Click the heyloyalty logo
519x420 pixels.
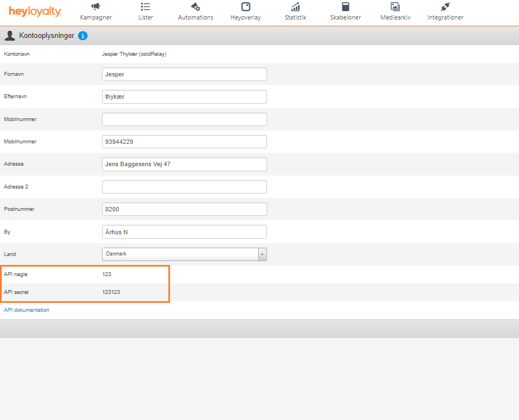point(35,12)
